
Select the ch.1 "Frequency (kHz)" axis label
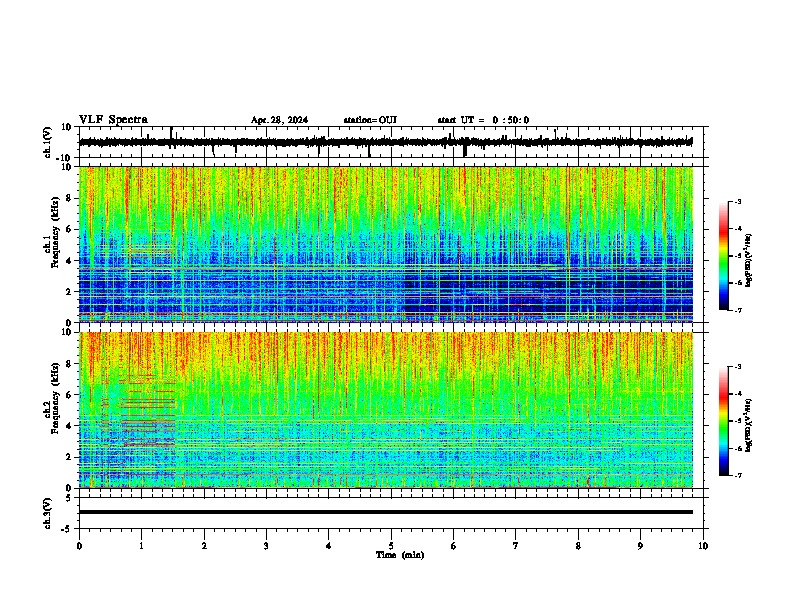[x=55, y=232]
